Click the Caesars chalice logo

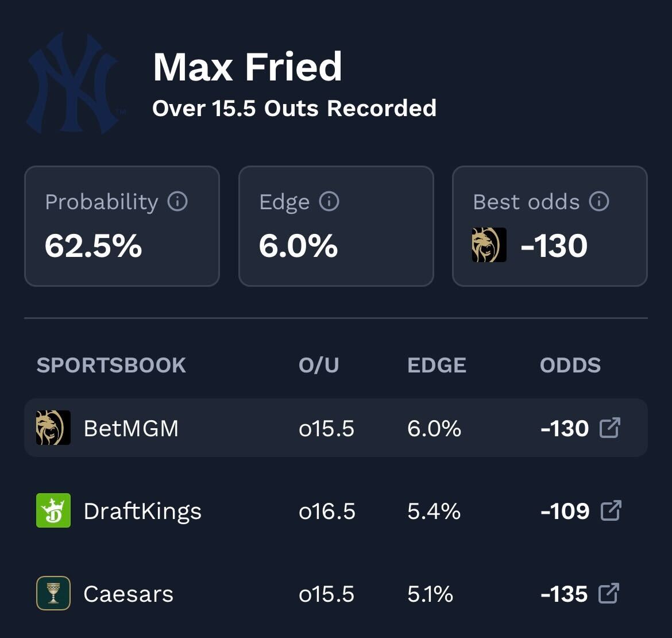click(53, 594)
